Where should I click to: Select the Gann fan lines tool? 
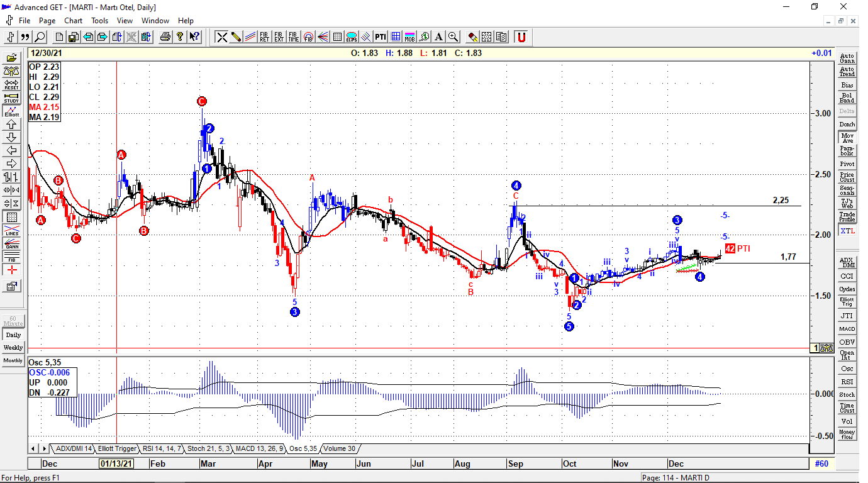pos(323,36)
